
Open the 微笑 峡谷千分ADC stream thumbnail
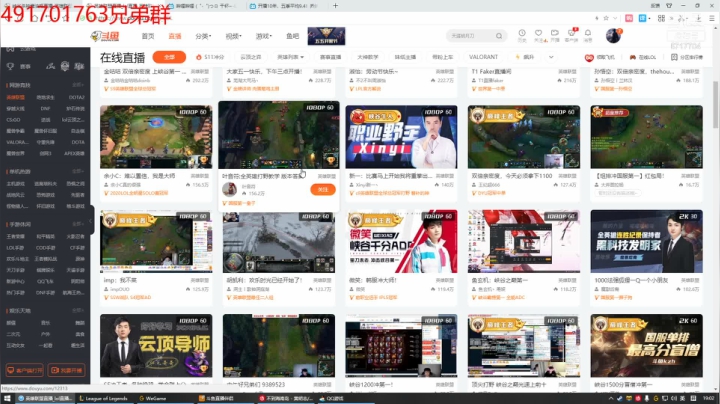click(401, 241)
